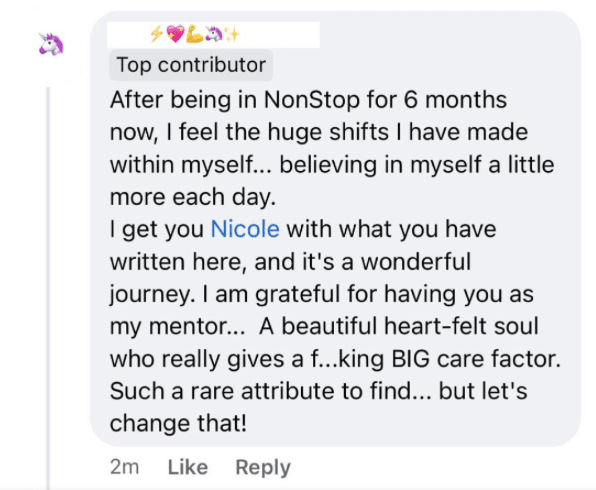Open the 2m timestamp link

coord(124,467)
